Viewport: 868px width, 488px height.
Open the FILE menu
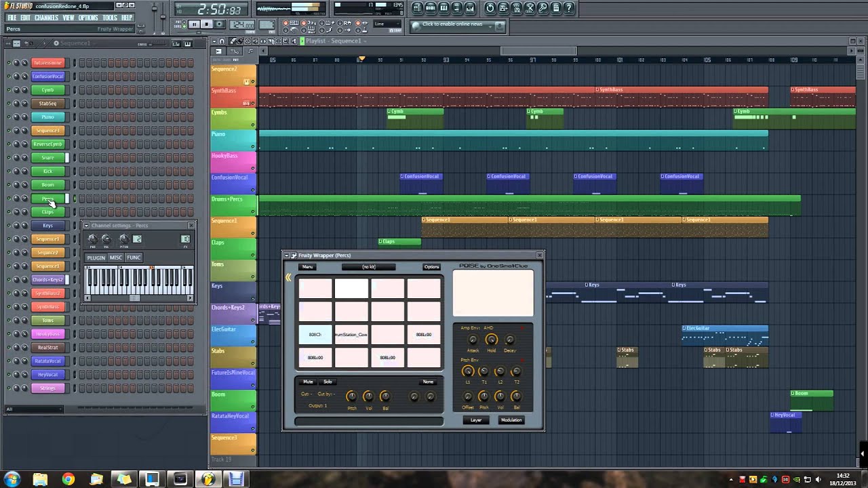pos(12,18)
